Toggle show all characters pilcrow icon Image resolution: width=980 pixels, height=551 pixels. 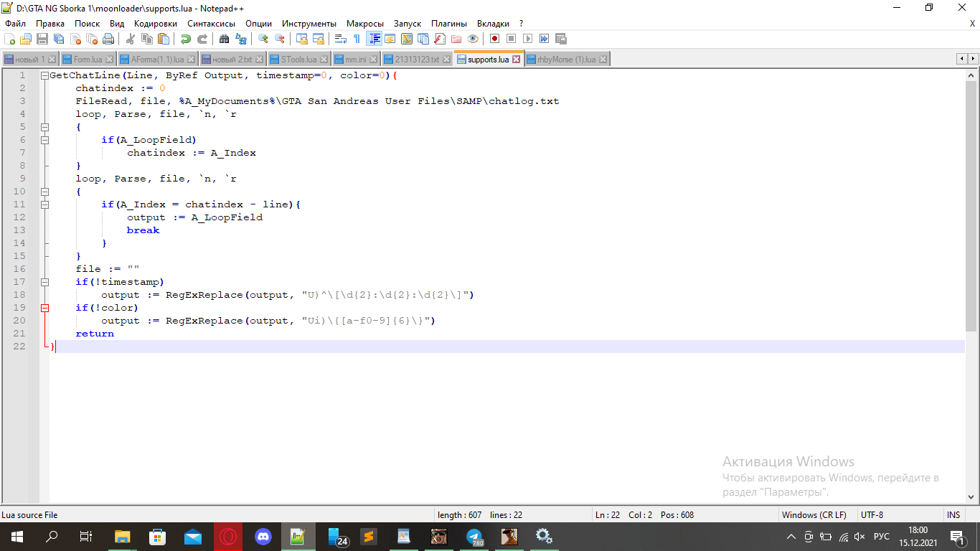click(357, 39)
